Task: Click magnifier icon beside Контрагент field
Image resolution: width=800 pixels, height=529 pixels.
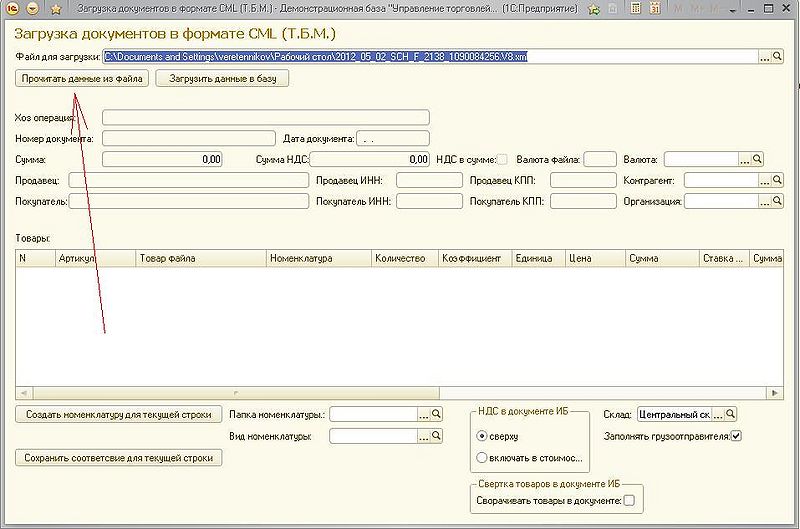Action: [777, 180]
